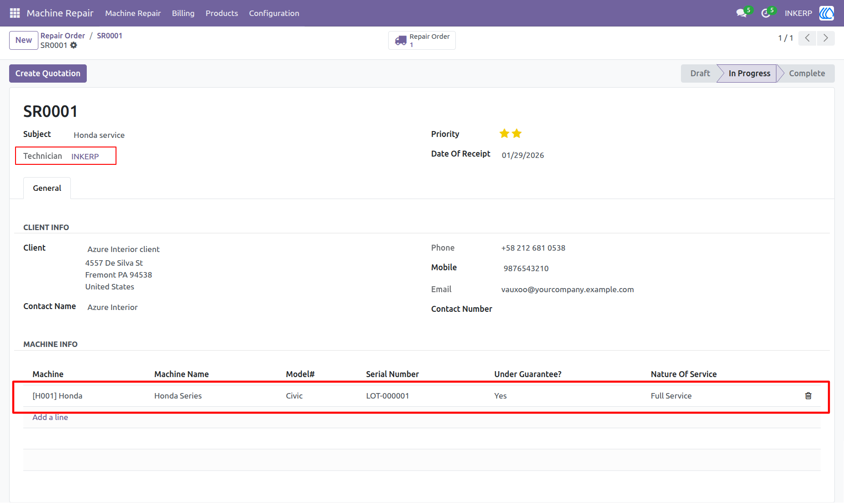
Task: Delete the Honda machine line
Action: (808, 396)
